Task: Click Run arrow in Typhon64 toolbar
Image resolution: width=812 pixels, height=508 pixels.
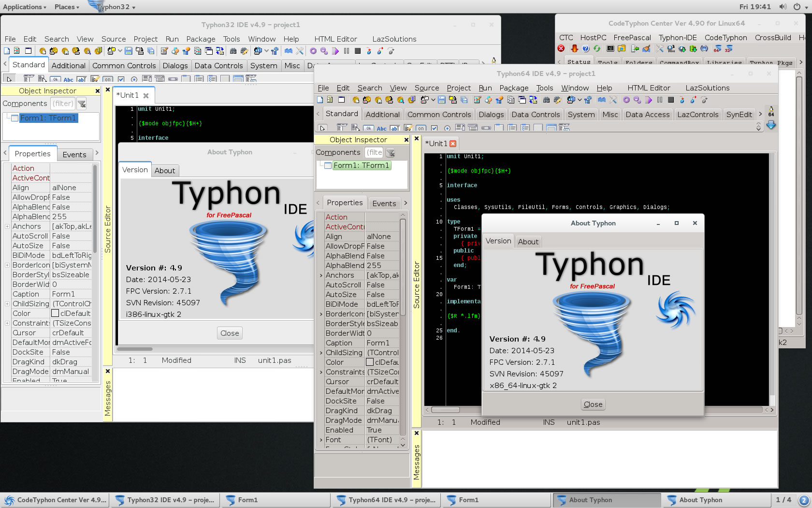Action: point(649,100)
